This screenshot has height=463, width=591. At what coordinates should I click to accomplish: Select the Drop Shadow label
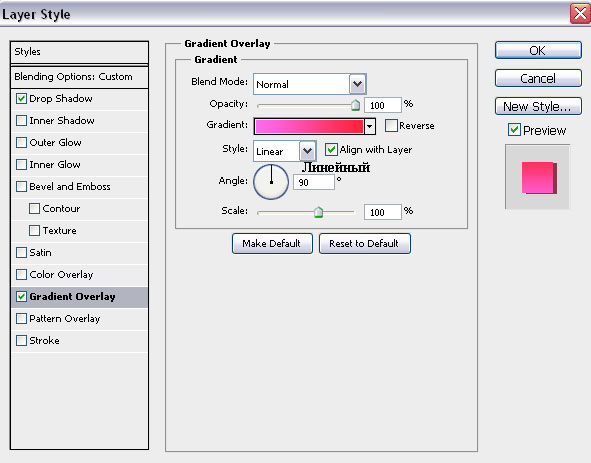[x=61, y=99]
